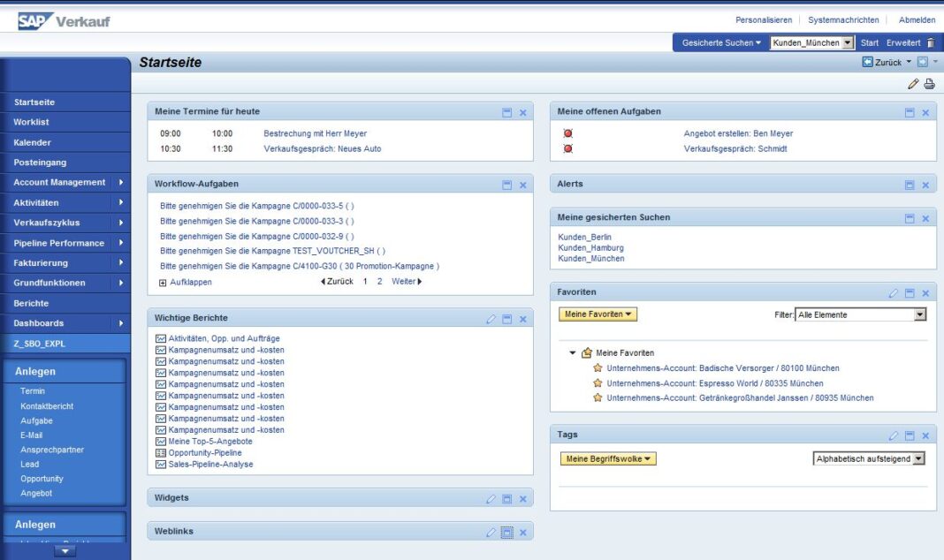Image resolution: width=944 pixels, height=560 pixels.
Task: Minimize the Tags panel
Action: pyautogui.click(x=910, y=435)
